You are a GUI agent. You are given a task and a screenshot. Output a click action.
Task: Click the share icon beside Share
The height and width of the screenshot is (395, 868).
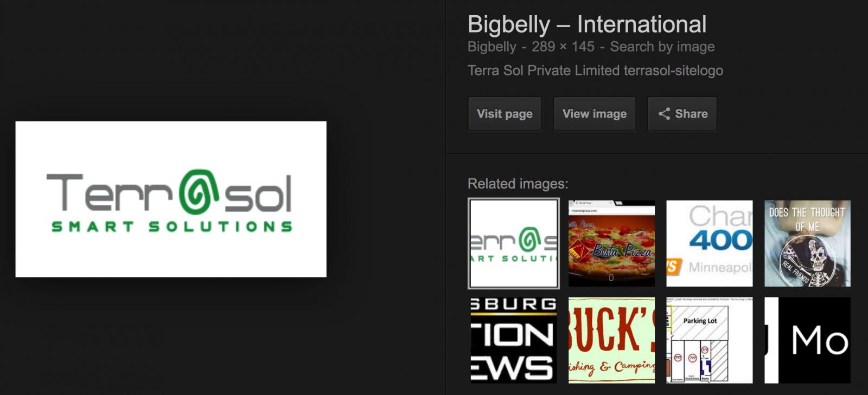[x=664, y=114]
